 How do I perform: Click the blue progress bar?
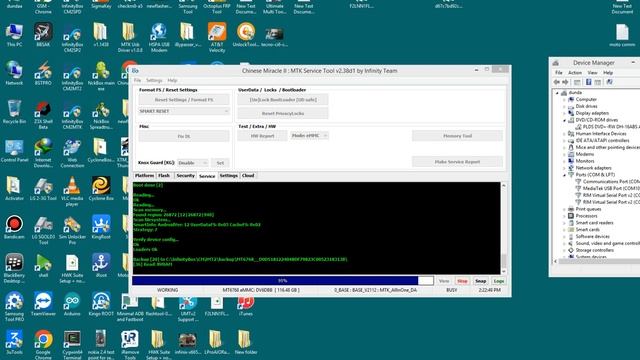pyautogui.click(x=282, y=281)
